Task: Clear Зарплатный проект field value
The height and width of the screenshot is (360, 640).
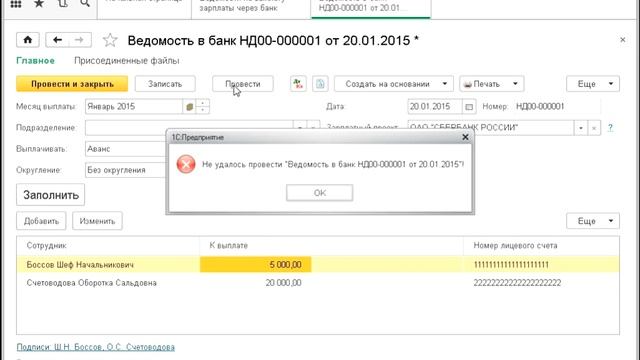Action: (594, 128)
